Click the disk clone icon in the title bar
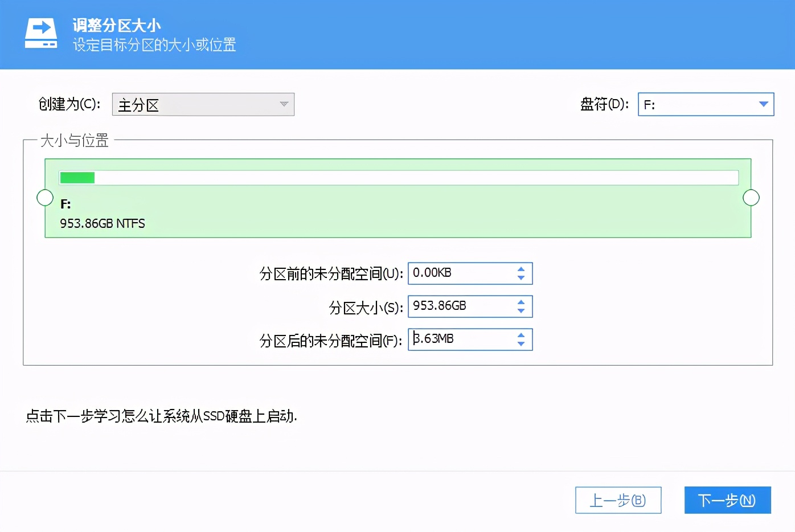Screen dimensions: 795x532 (40, 34)
